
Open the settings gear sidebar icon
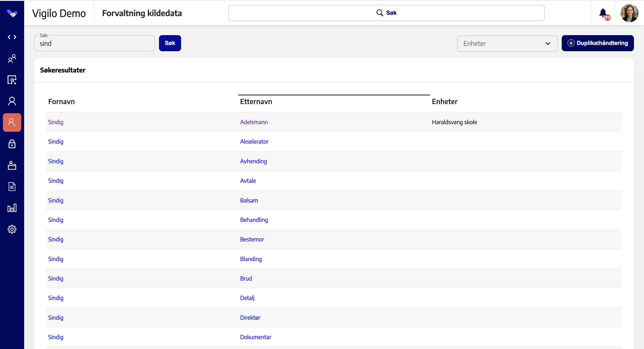[x=12, y=229]
